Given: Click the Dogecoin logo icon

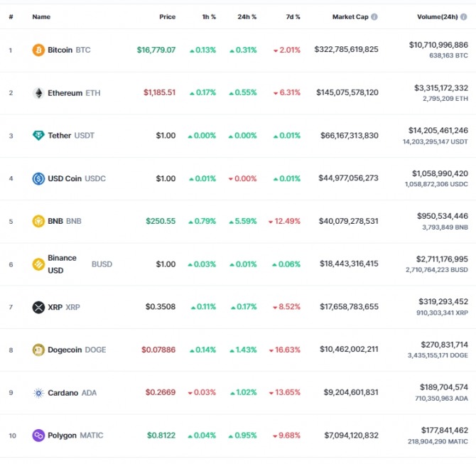Looking at the screenshot, I should pyautogui.click(x=38, y=350).
